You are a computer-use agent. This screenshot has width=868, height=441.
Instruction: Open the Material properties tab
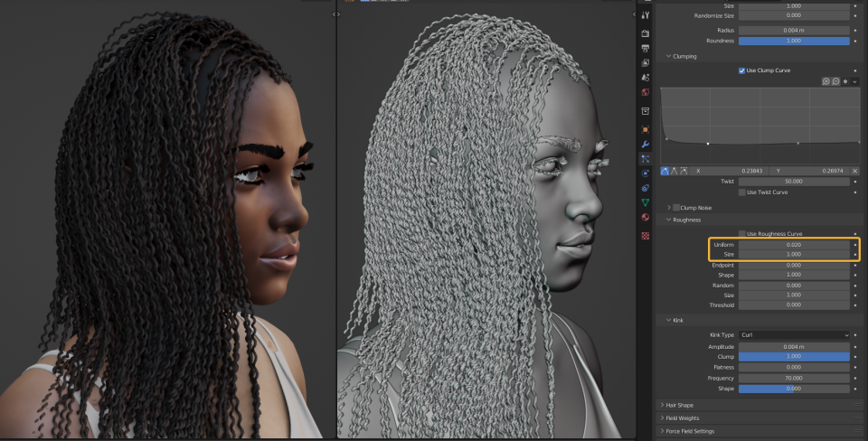(x=645, y=217)
